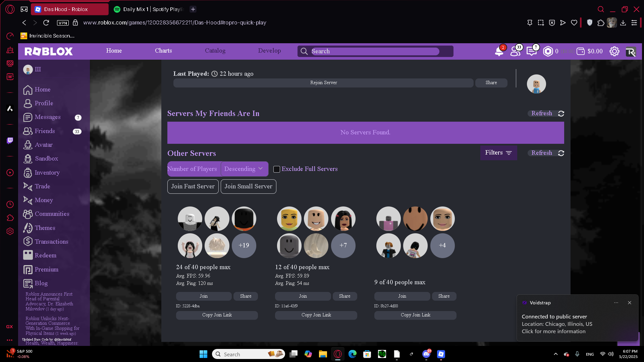644x362 pixels.
Task: Copy Join Link for server ID 11a6-43f9
Action: click(x=316, y=315)
